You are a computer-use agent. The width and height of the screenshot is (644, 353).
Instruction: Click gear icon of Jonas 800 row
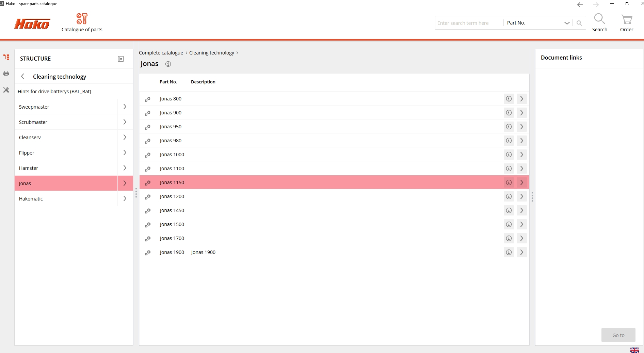click(x=148, y=99)
